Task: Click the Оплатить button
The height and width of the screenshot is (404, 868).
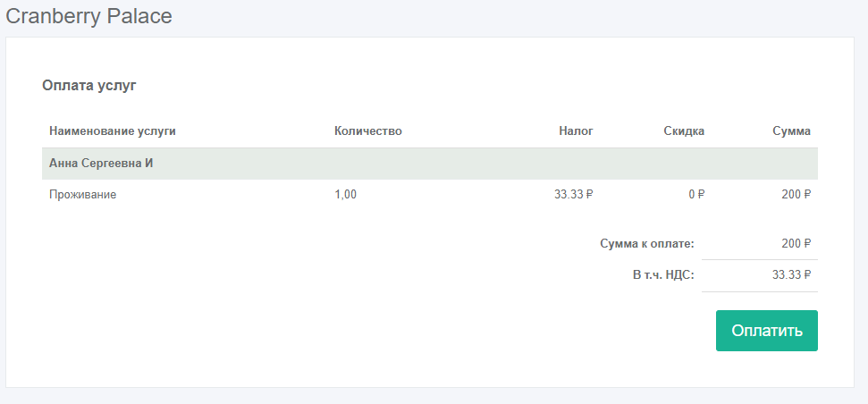Action: [766, 331]
